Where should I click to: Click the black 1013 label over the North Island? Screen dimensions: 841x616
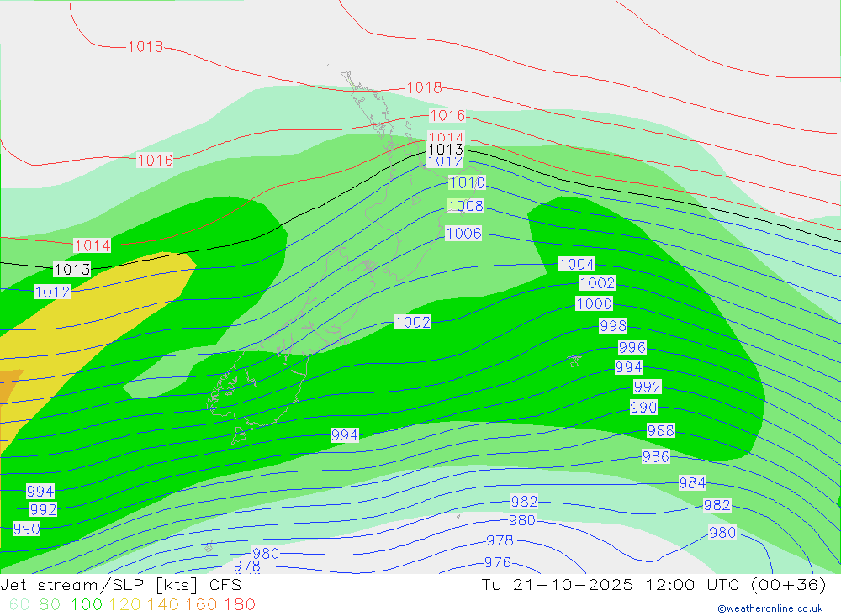pyautogui.click(x=445, y=149)
